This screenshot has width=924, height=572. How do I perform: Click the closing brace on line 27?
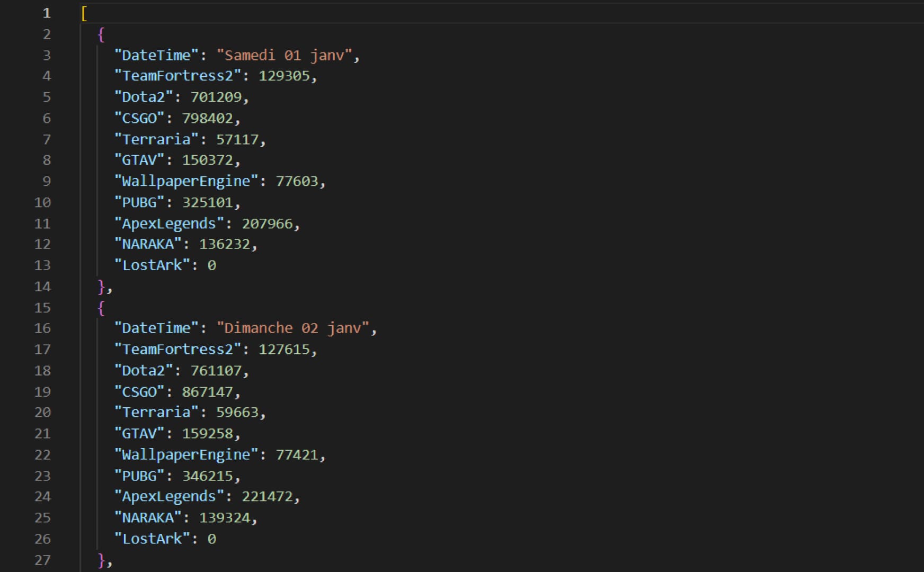click(102, 560)
